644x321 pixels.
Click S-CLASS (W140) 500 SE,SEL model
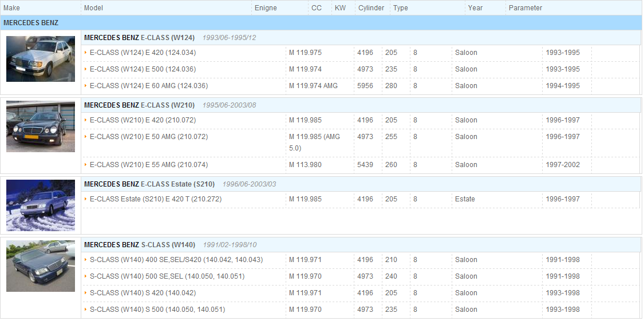point(167,276)
